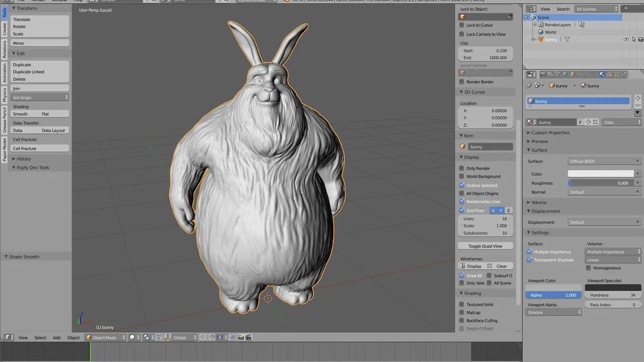Open Viewport Alpha Opaque dropdown
Screen dimensions: 644x362
click(x=553, y=312)
